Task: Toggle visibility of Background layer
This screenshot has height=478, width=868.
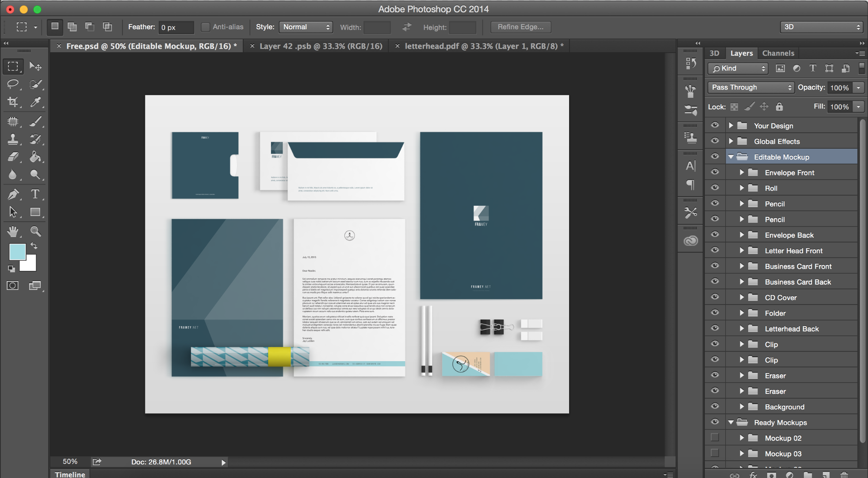Action: point(715,406)
